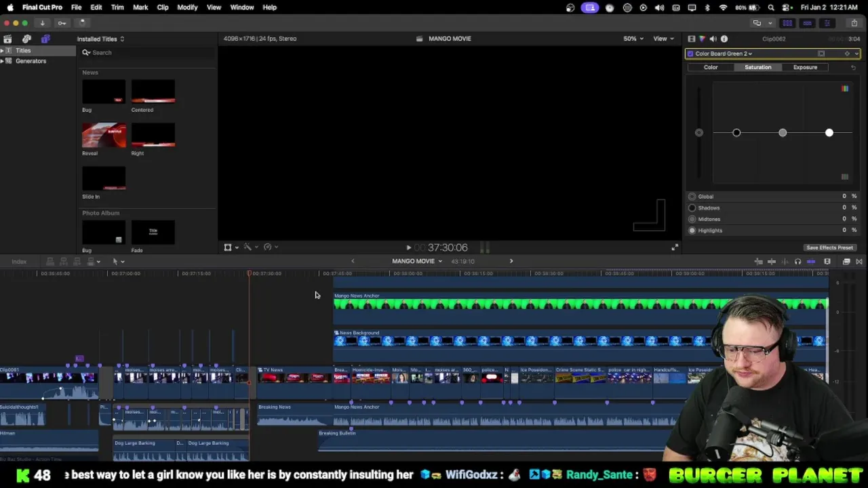Select the Global saturation puck
The image size is (868, 488).
pyautogui.click(x=699, y=133)
